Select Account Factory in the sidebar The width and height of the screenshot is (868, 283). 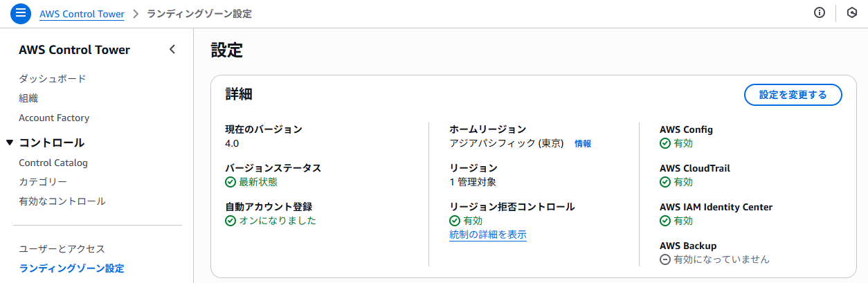point(54,118)
